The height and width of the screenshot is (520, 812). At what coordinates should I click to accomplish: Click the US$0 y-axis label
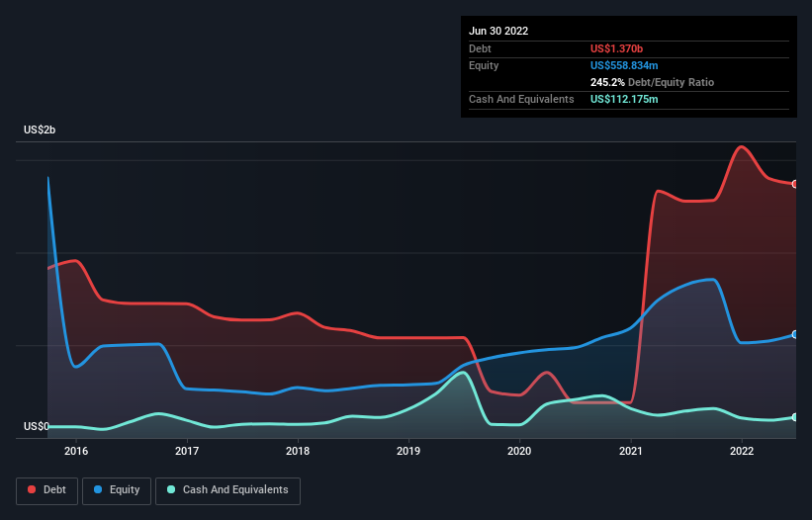pos(37,426)
